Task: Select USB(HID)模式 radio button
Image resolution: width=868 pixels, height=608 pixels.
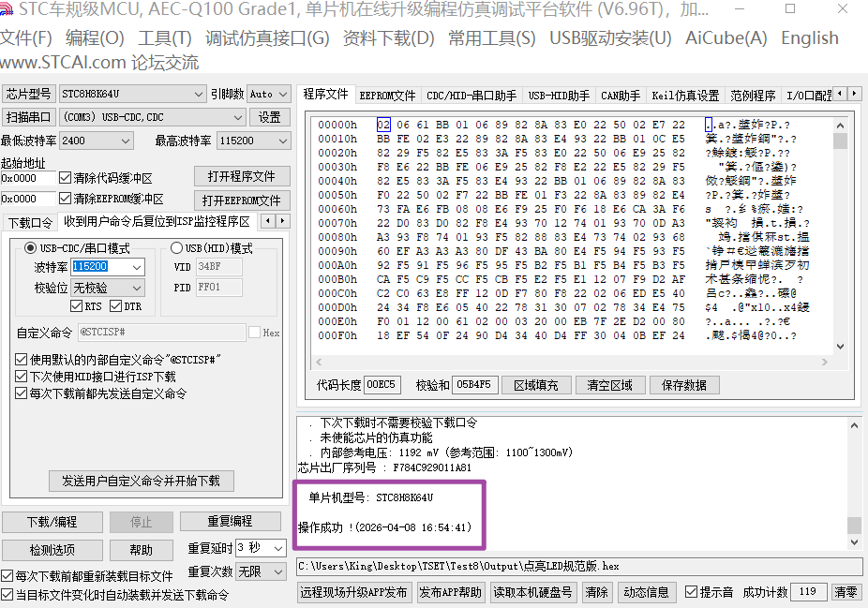Action: point(176,248)
